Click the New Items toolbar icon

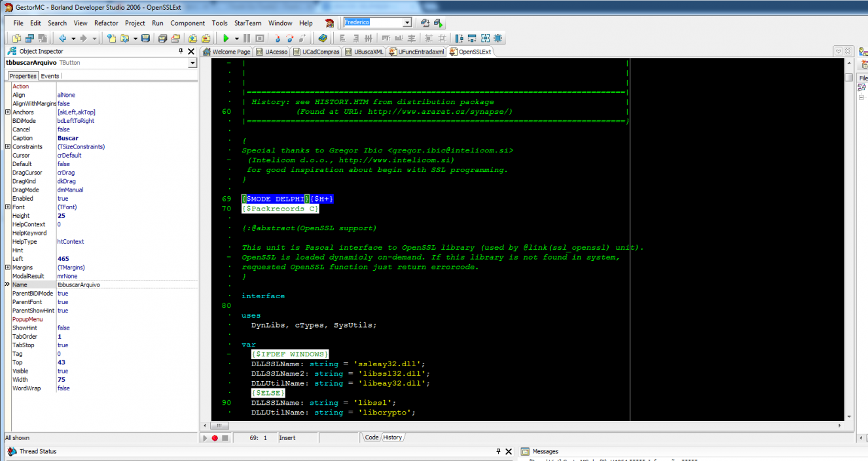[112, 39]
